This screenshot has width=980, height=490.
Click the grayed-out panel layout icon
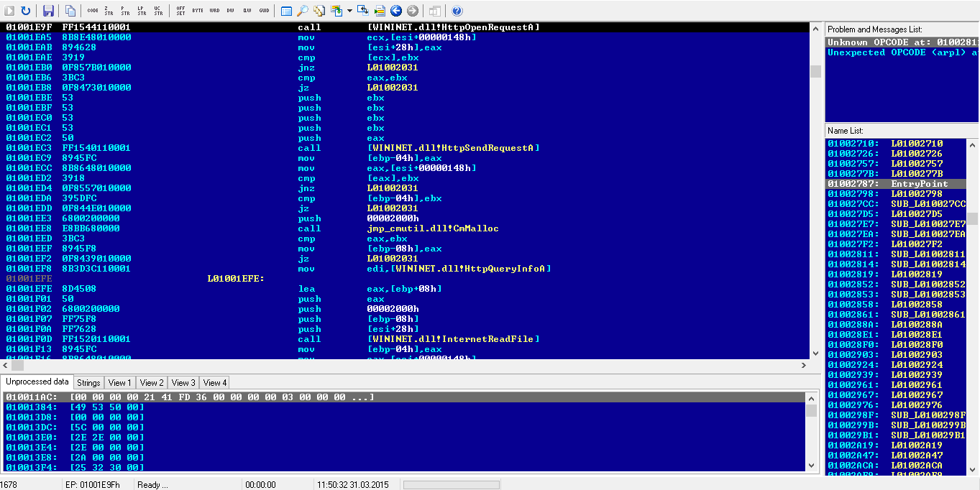[x=435, y=11]
